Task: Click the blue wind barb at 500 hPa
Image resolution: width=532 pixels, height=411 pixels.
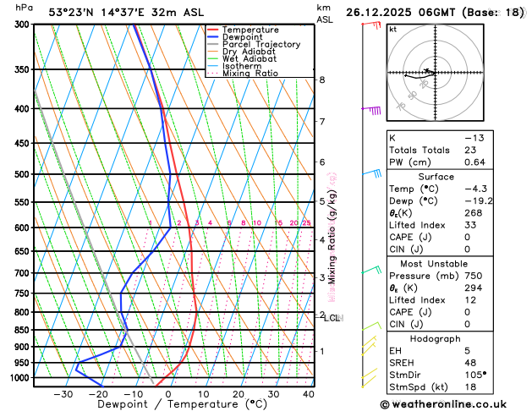Action: (372, 173)
